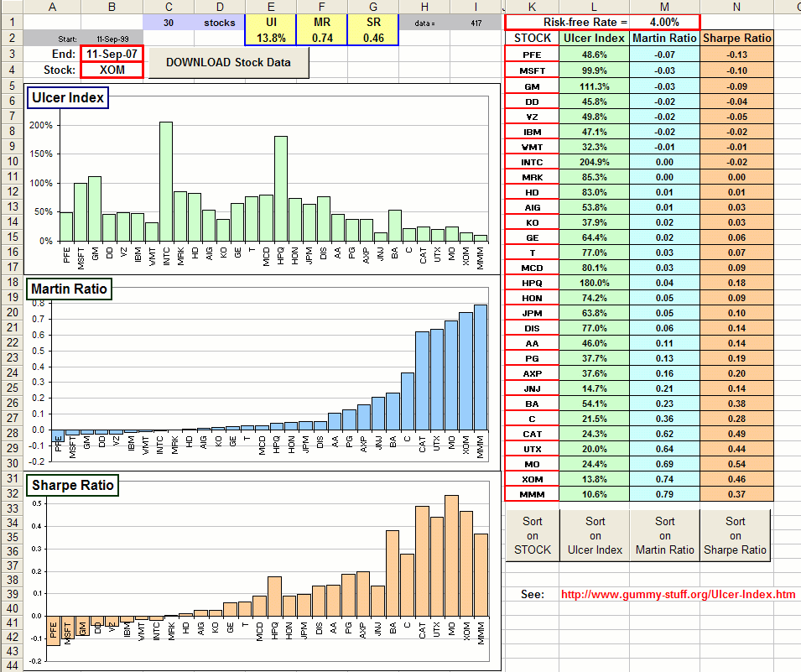Click Sort on STOCK button
This screenshot has height=672, width=801.
click(533, 535)
